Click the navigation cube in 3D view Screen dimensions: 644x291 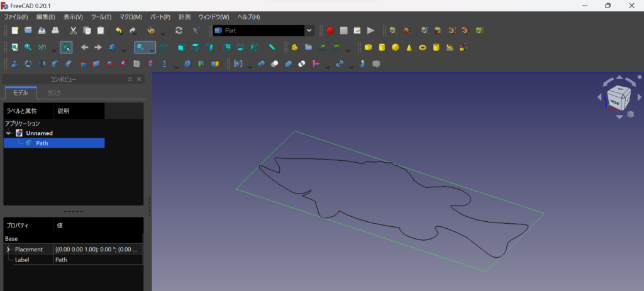point(619,97)
